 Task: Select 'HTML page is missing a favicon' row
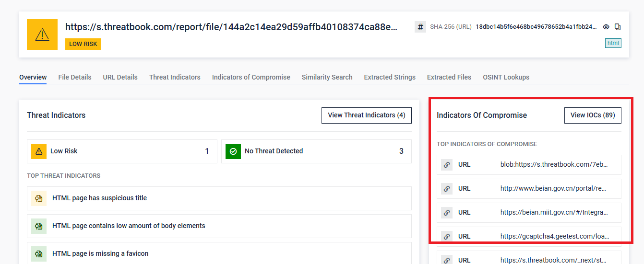[219, 253]
